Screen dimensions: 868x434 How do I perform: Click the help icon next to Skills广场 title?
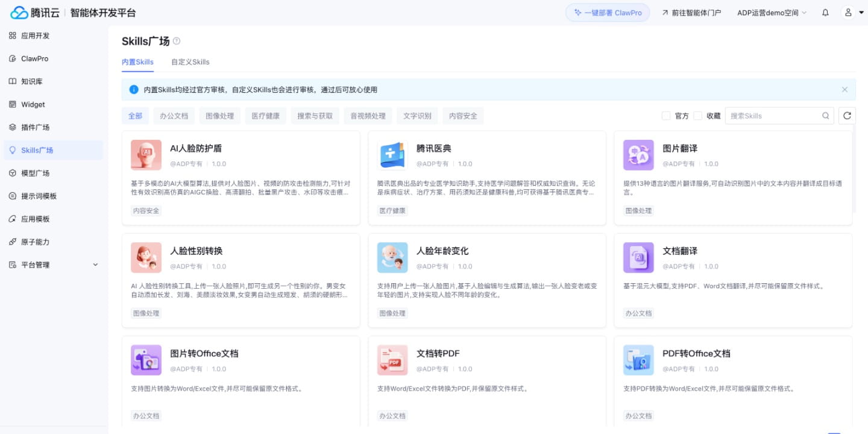click(x=177, y=41)
